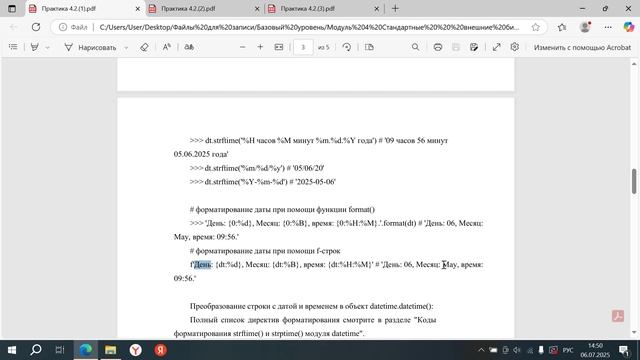Screen dimensions: 640x360
Task: Save the PDF as a copy
Action: click(x=473, y=47)
